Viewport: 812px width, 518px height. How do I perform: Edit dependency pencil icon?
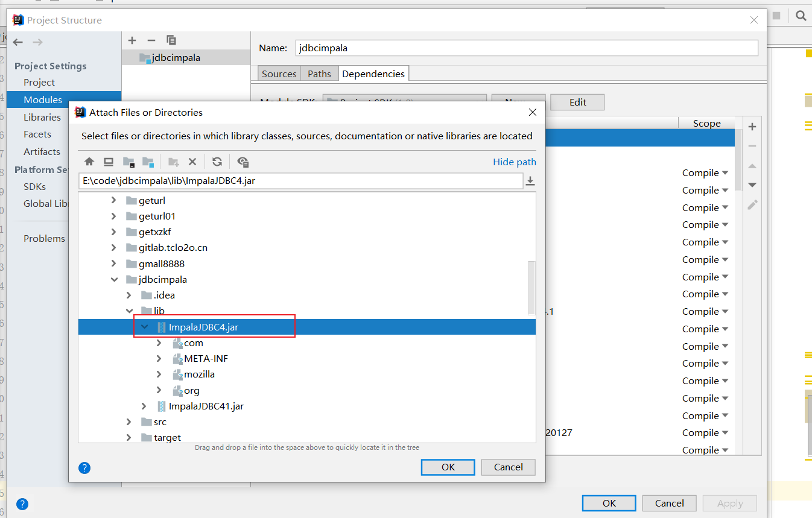tap(752, 205)
